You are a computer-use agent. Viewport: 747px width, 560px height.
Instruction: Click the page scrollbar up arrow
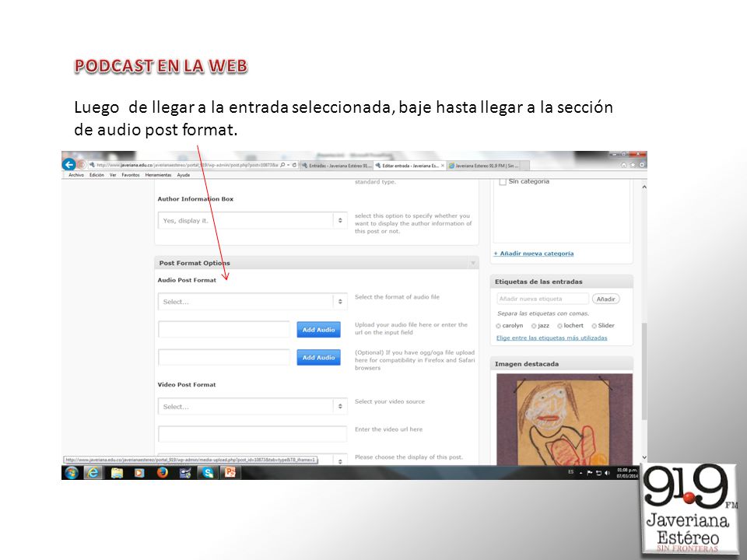[644, 187]
